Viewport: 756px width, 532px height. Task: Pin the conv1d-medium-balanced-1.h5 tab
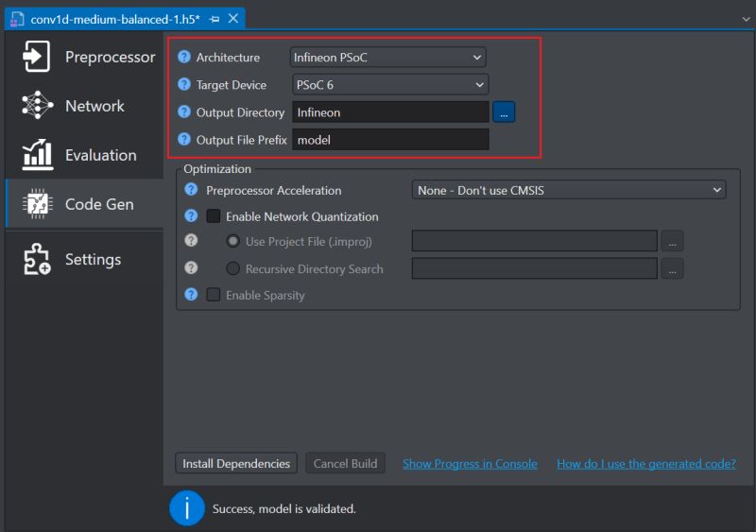pyautogui.click(x=215, y=19)
